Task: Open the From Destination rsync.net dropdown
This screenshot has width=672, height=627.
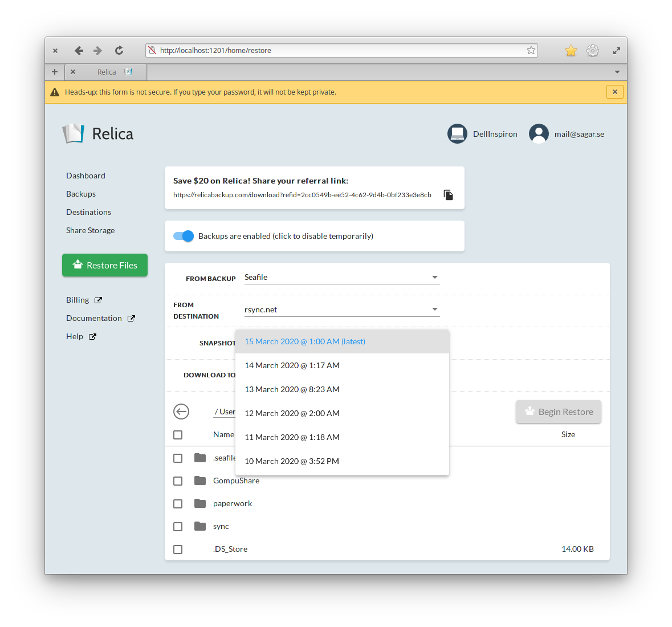Action: (342, 310)
